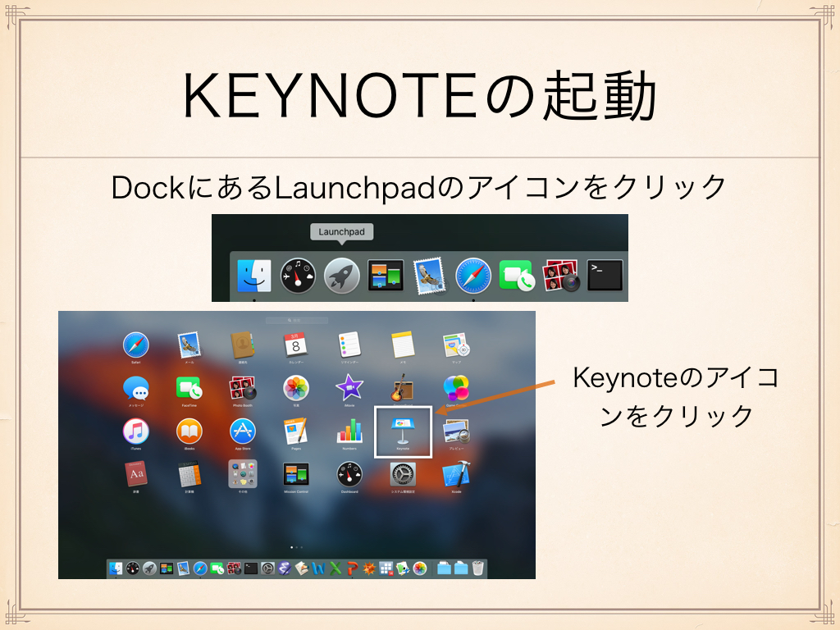
Task: Launch GarageBand guitar icon in Launchpad
Action: [402, 388]
